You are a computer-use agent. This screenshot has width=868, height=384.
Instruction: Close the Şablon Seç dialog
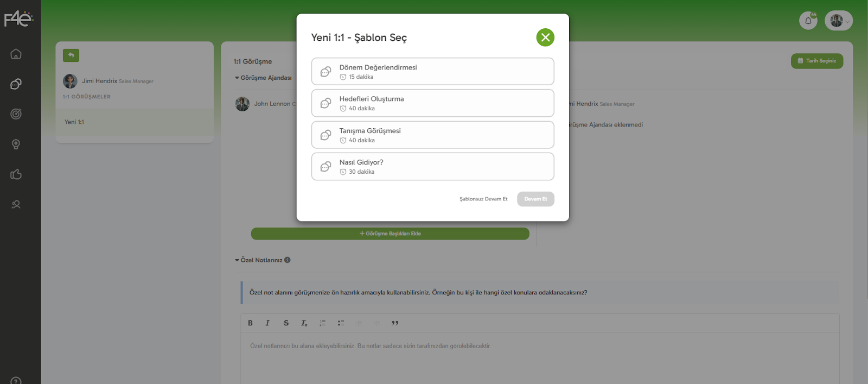[545, 37]
